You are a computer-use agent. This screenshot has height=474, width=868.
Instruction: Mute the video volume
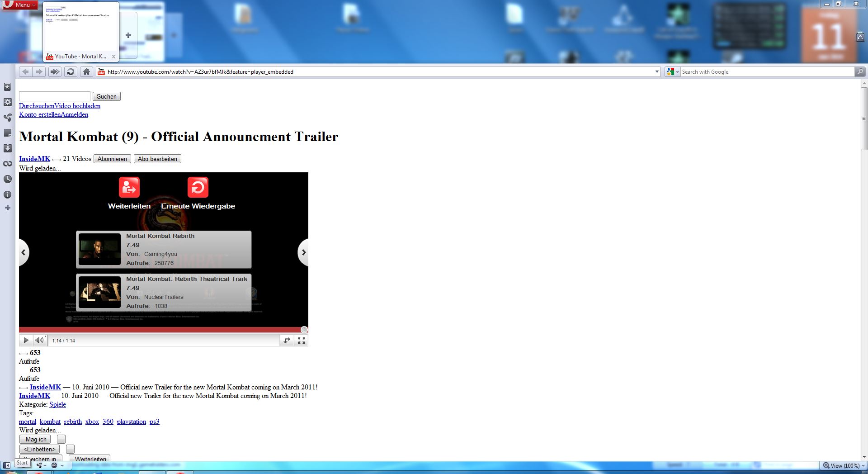[39, 340]
